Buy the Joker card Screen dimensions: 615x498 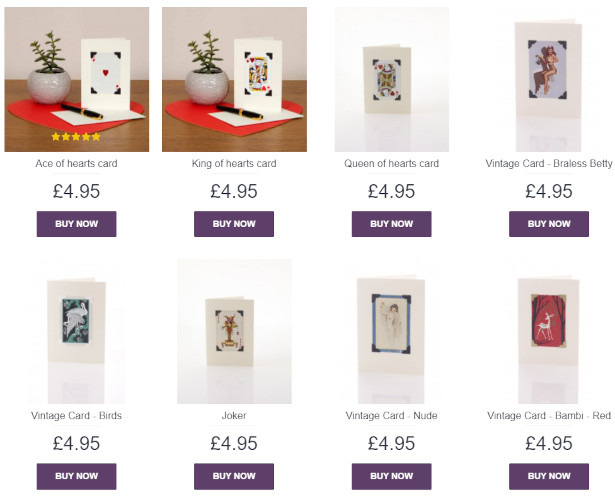coord(234,476)
